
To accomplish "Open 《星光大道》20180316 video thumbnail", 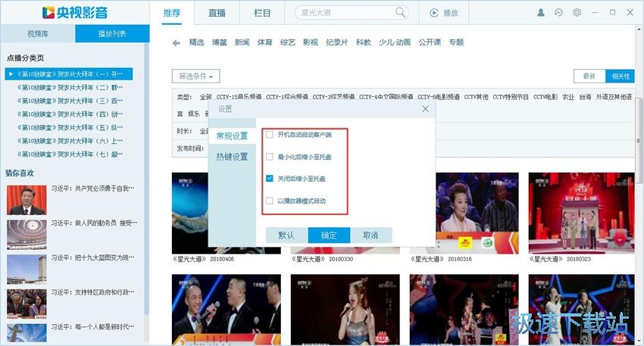I will pyautogui.click(x=477, y=213).
